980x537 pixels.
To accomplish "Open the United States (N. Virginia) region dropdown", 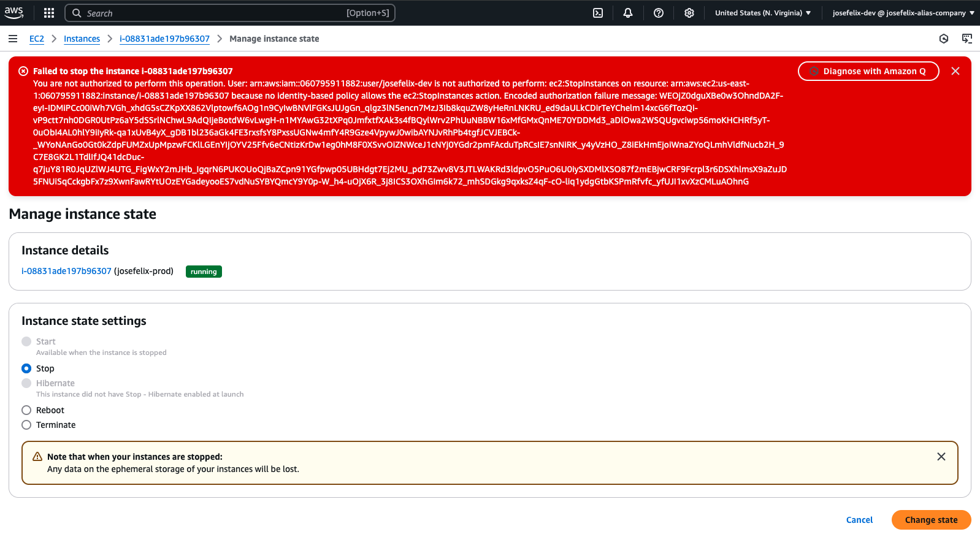I will click(x=763, y=13).
